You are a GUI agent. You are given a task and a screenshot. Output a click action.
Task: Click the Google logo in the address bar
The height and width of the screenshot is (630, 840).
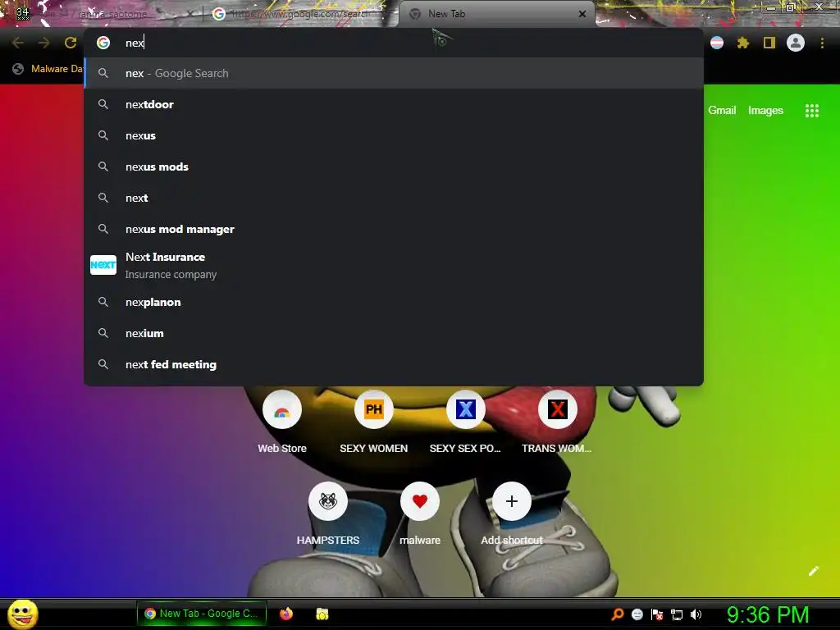(103, 43)
